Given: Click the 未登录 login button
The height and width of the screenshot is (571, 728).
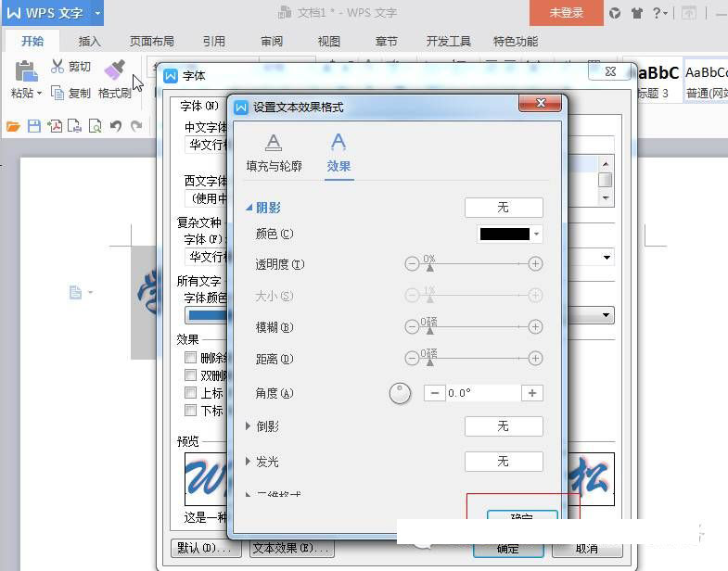Looking at the screenshot, I should pyautogui.click(x=567, y=13).
